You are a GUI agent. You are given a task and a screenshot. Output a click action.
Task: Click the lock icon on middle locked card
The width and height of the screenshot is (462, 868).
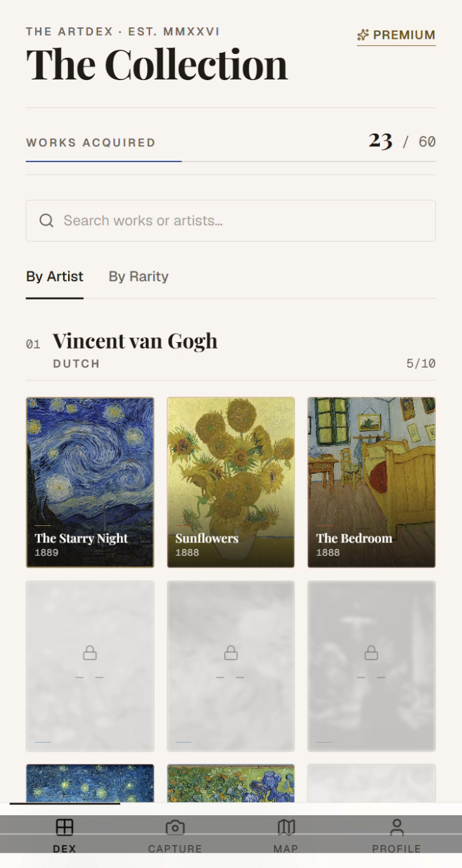click(x=230, y=652)
